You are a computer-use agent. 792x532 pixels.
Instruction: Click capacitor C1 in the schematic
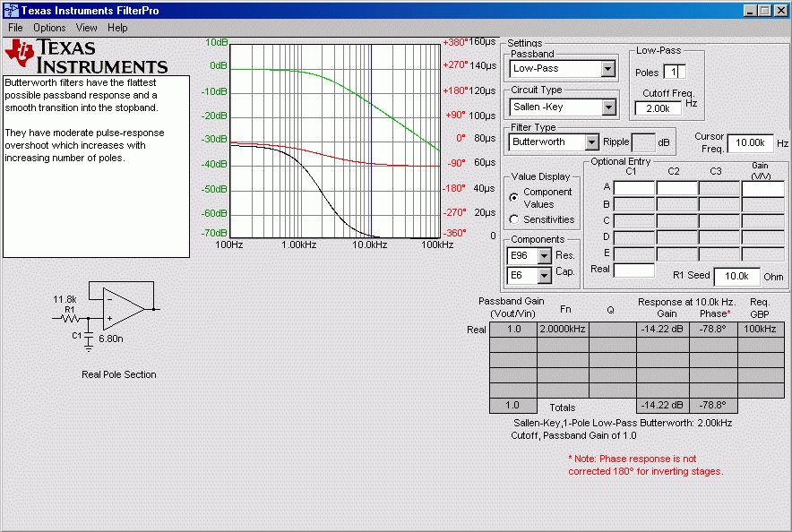tap(89, 335)
